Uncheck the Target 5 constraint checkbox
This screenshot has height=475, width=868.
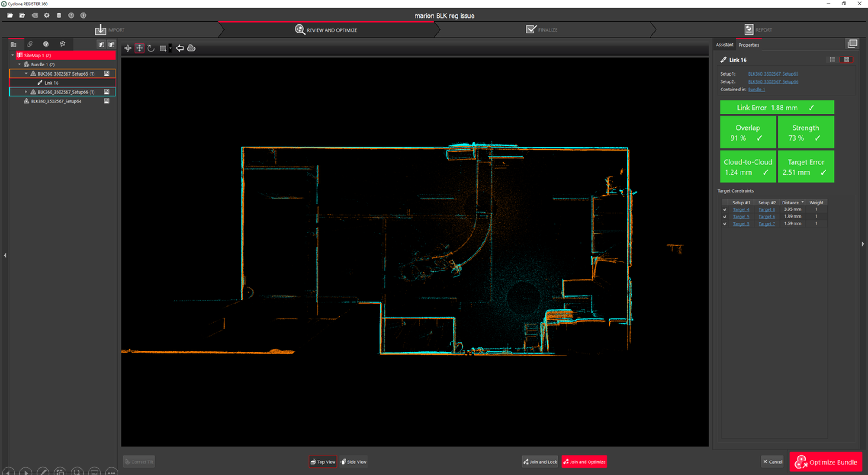pyautogui.click(x=725, y=217)
